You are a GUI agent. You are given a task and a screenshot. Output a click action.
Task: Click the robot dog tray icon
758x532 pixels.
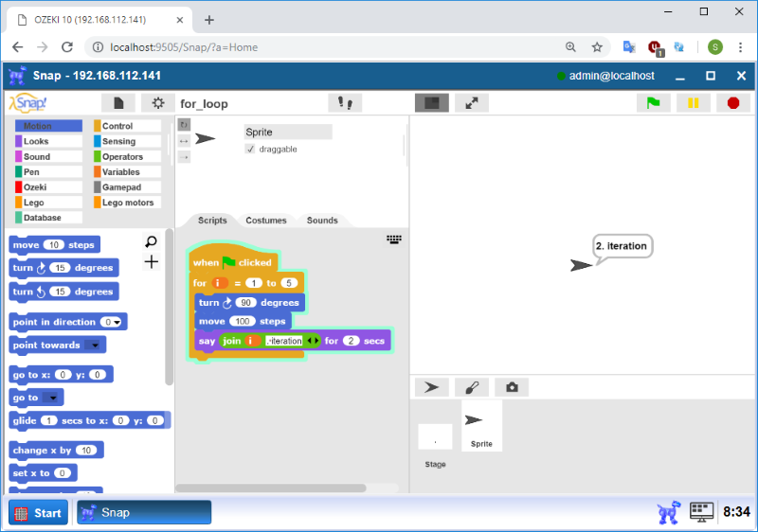click(669, 513)
